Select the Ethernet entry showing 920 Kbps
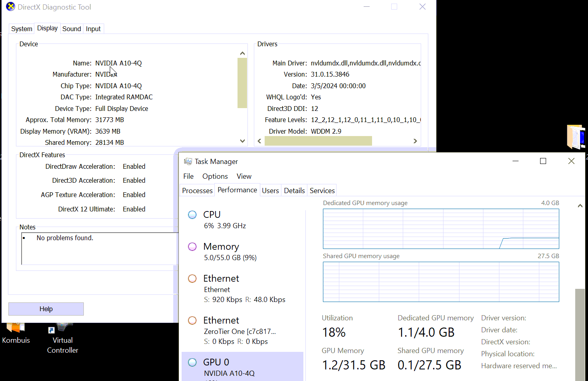This screenshot has height=381, width=588. tap(243, 289)
